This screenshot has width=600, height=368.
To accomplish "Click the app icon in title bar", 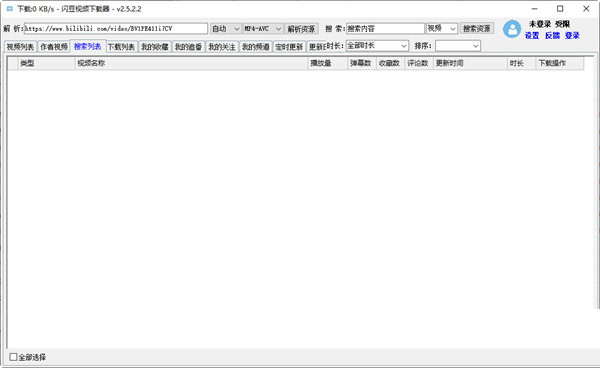I will (10, 8).
